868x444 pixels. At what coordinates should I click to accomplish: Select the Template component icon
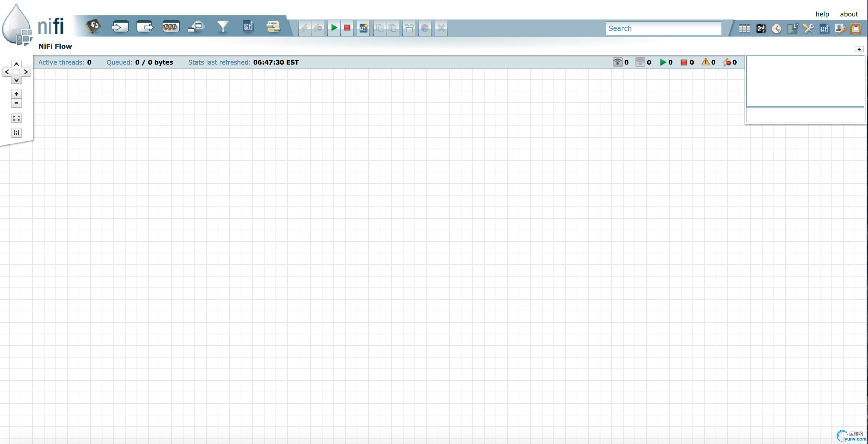pos(248,26)
